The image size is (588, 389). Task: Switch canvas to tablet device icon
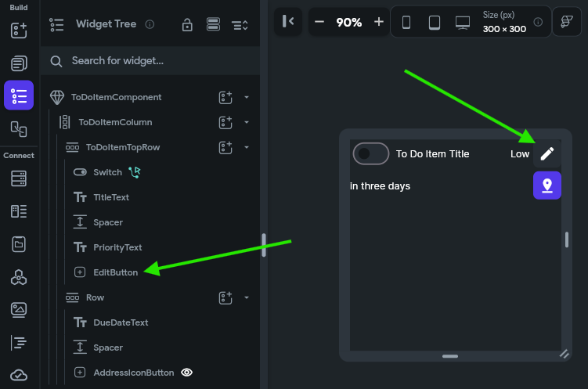click(x=435, y=23)
